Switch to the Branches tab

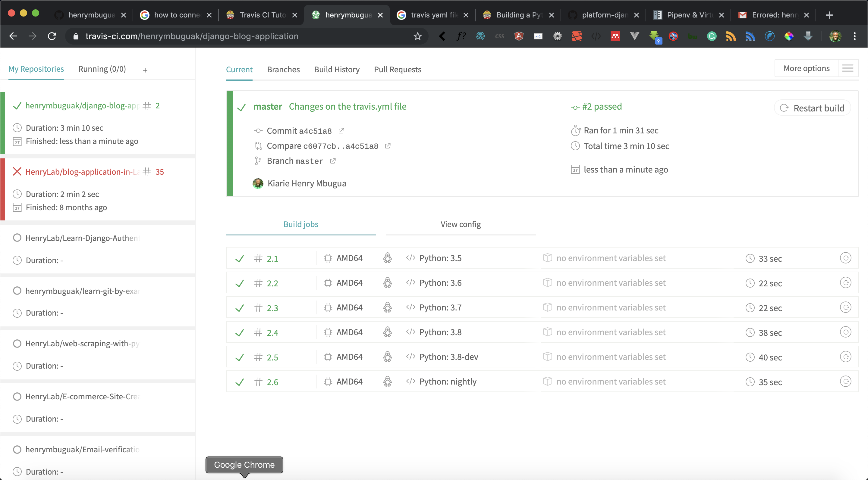point(283,69)
